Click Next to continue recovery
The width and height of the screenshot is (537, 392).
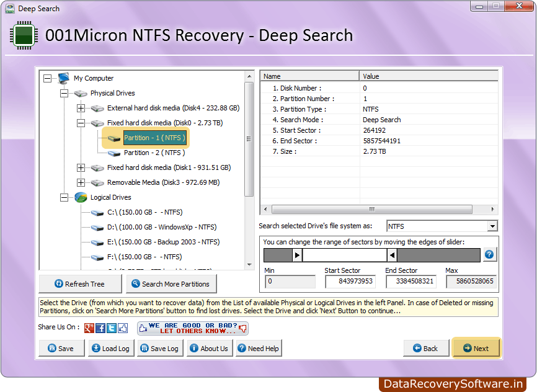pyautogui.click(x=476, y=349)
